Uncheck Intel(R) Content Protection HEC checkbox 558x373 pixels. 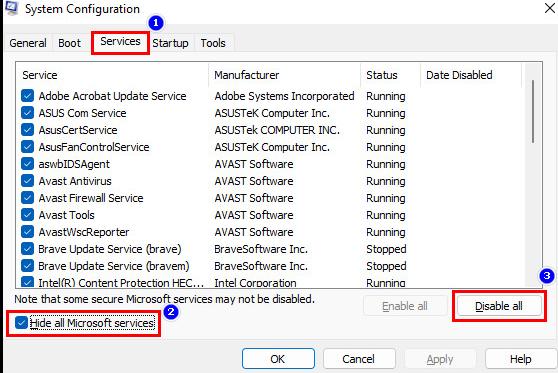click(27, 282)
